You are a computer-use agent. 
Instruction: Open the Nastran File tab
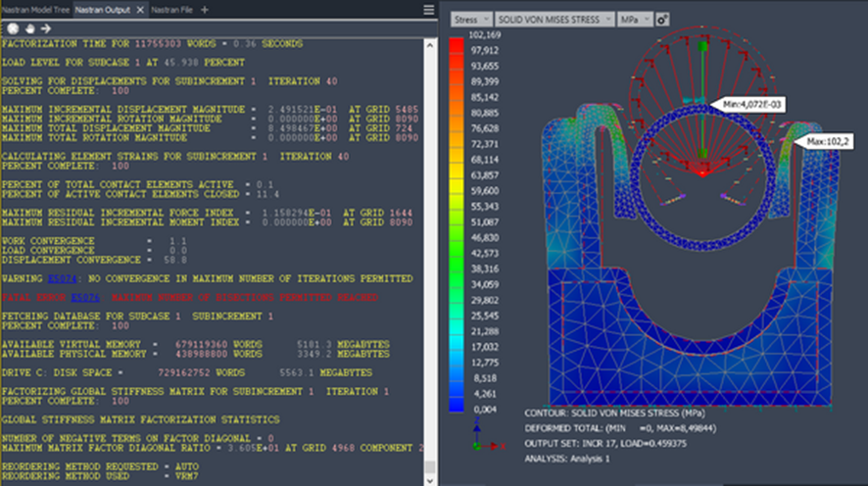[x=173, y=9]
